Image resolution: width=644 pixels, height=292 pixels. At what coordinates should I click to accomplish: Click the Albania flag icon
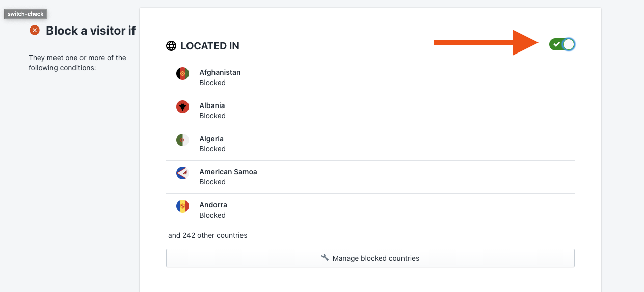click(x=183, y=107)
